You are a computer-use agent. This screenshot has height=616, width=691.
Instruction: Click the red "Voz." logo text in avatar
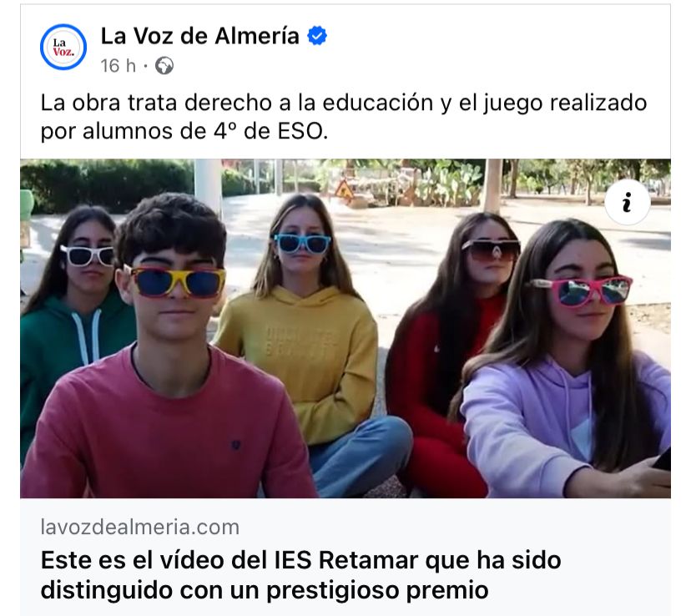pos(63,52)
